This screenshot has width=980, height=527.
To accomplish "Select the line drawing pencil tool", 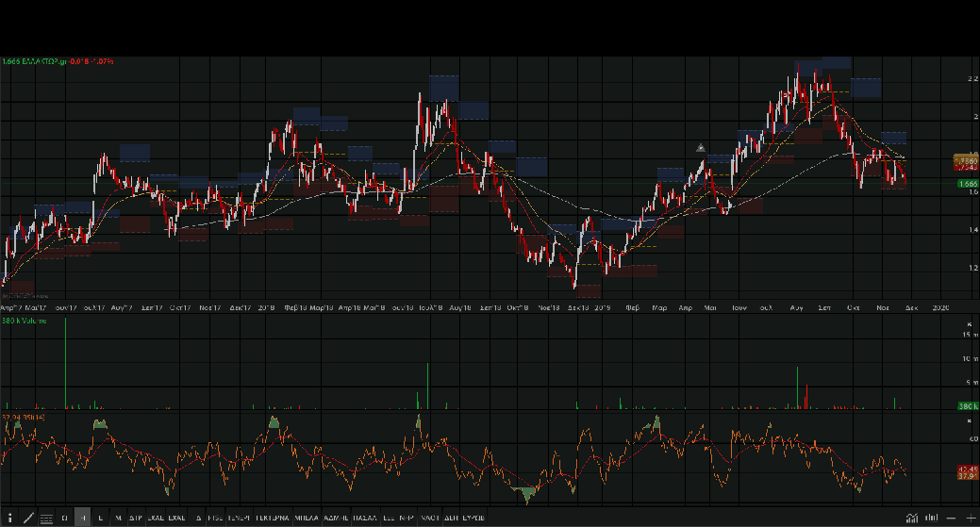I will click(28, 518).
